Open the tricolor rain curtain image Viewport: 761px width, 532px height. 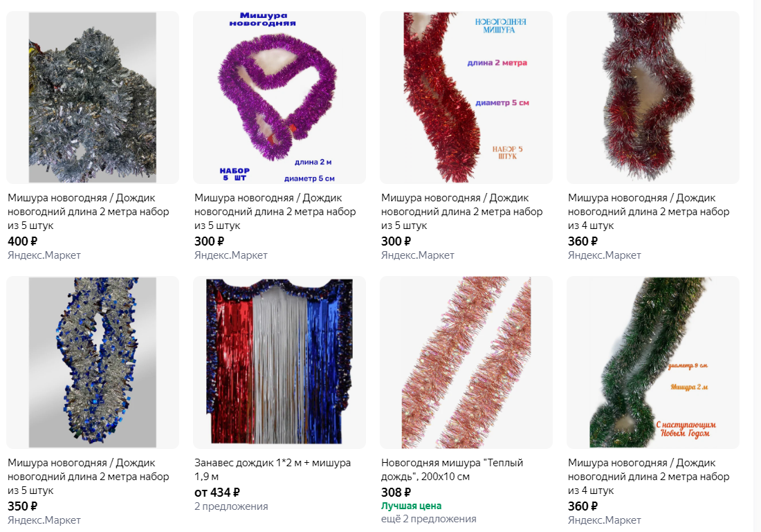click(x=279, y=363)
